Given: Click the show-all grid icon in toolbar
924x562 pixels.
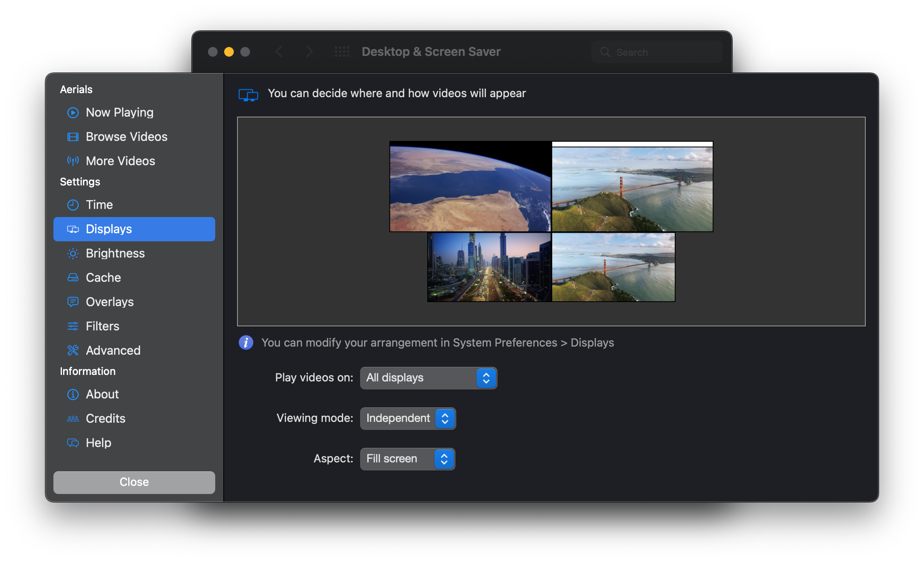Looking at the screenshot, I should (342, 52).
